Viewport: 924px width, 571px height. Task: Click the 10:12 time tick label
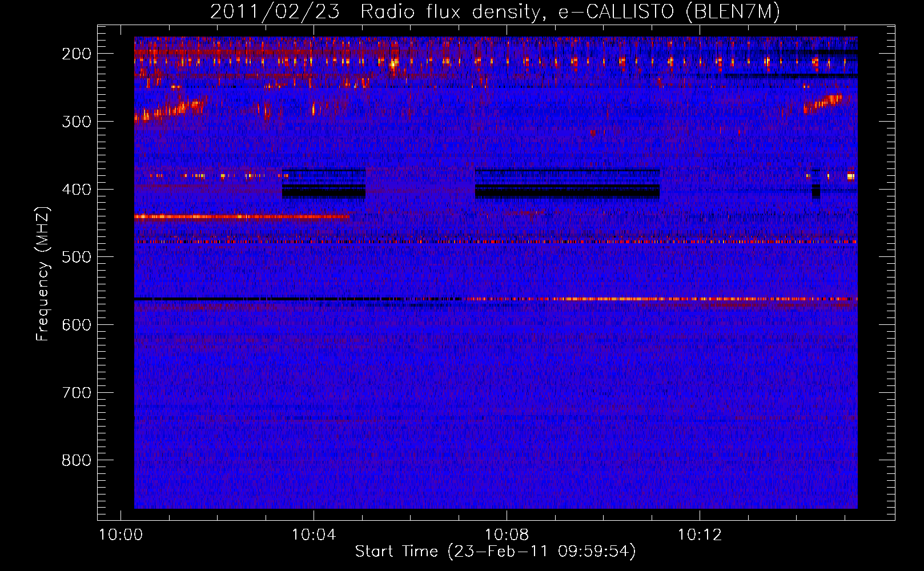click(x=700, y=535)
